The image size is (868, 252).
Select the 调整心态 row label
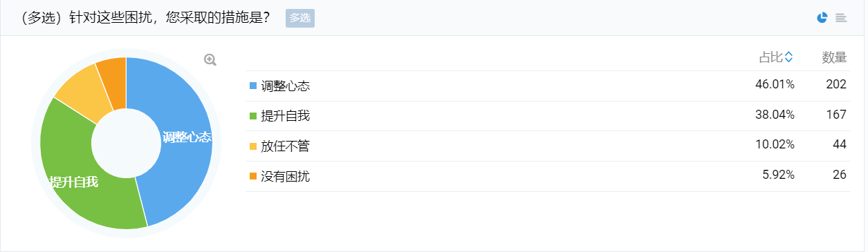285,86
